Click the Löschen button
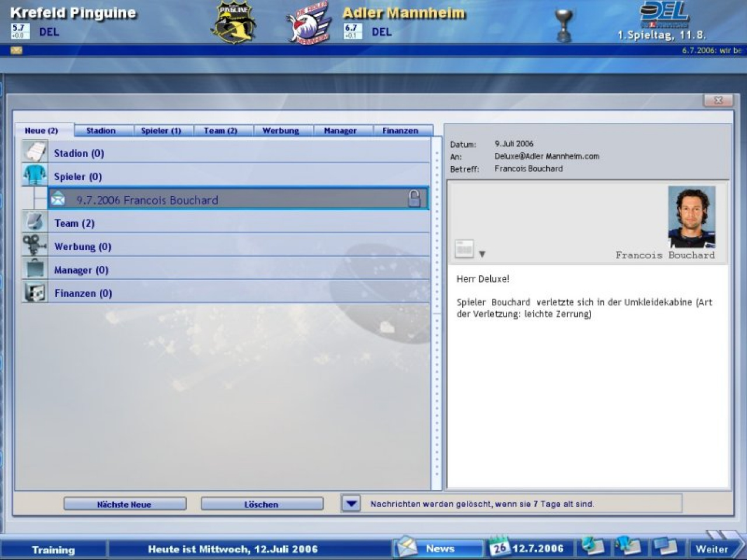Viewport: 747px width, 560px height. tap(261, 504)
